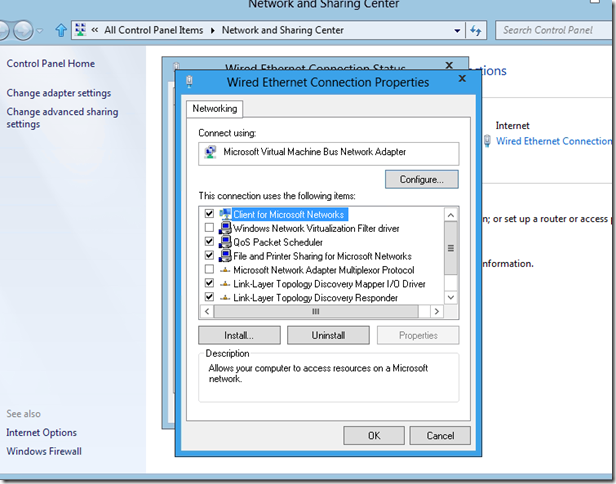Click the items list scroll down arrow

451,297
